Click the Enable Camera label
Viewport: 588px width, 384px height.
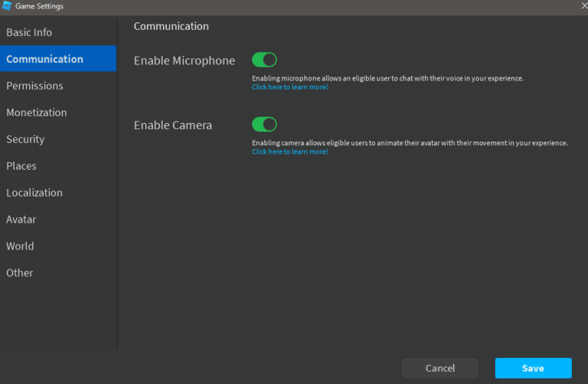tap(173, 125)
